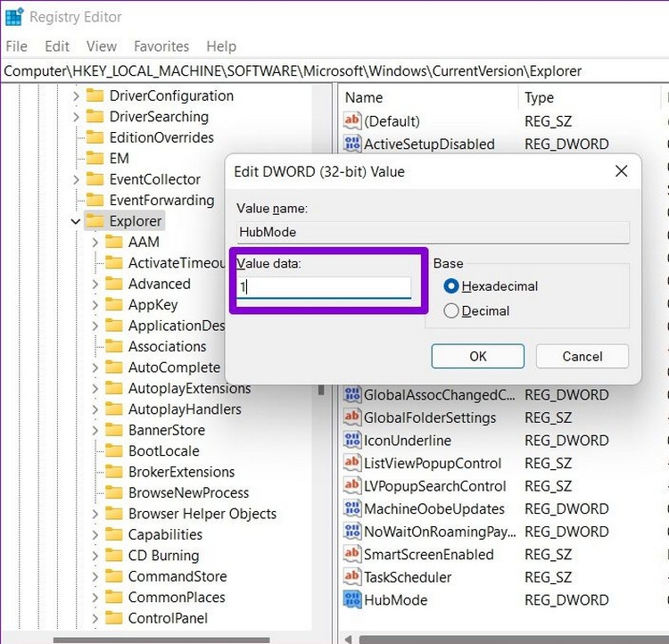Select the BrowseNewProcess key

point(188,493)
